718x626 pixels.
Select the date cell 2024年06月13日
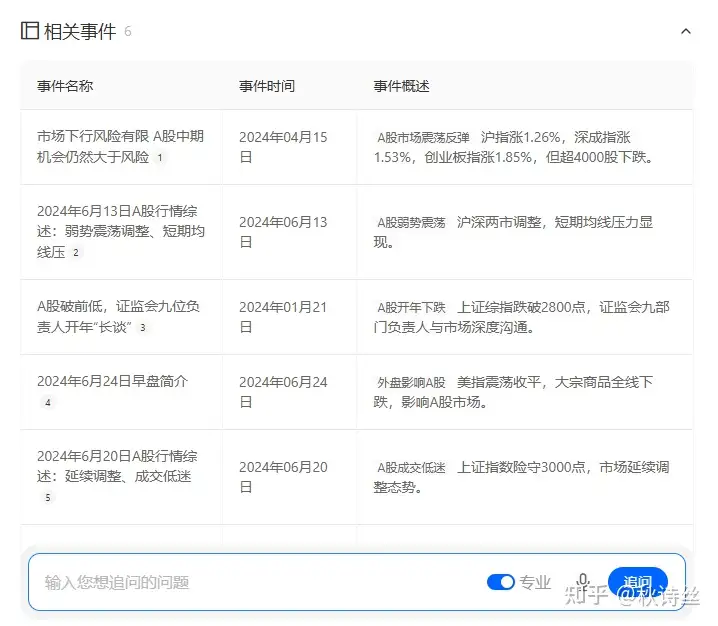pyautogui.click(x=283, y=232)
